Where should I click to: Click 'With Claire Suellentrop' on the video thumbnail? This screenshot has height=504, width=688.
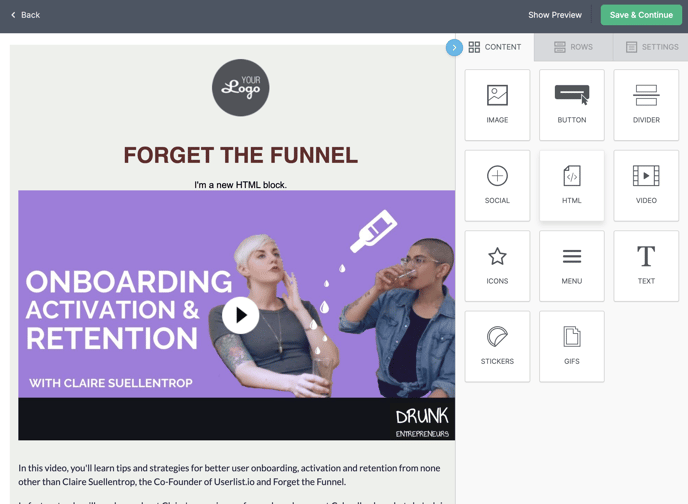click(111, 383)
